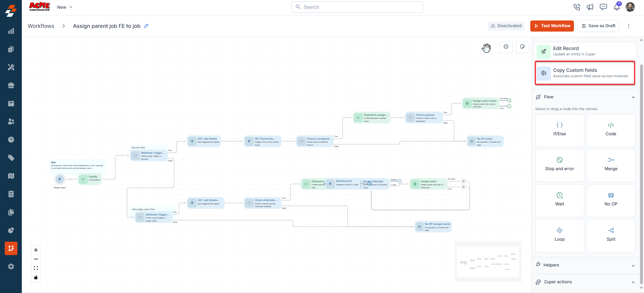644x293 pixels.
Task: Go to Workflows breadcrumb
Action: 41,26
